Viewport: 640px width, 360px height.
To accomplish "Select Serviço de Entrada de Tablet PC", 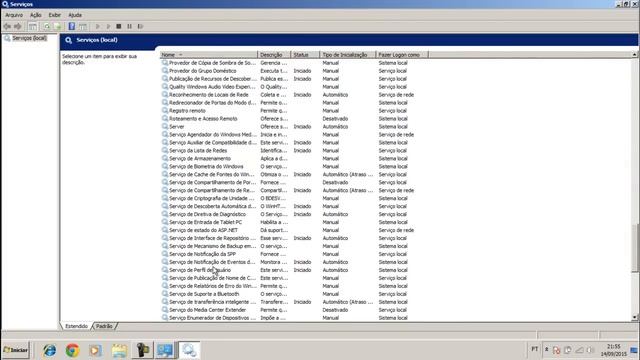I will click(205, 222).
